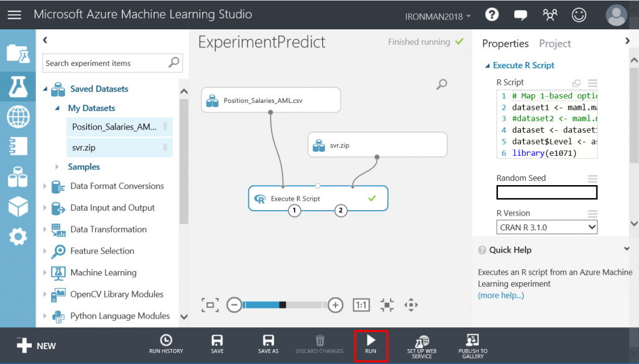Select svr.zip dataset in palette
This screenshot has width=639, height=364.
(119, 148)
